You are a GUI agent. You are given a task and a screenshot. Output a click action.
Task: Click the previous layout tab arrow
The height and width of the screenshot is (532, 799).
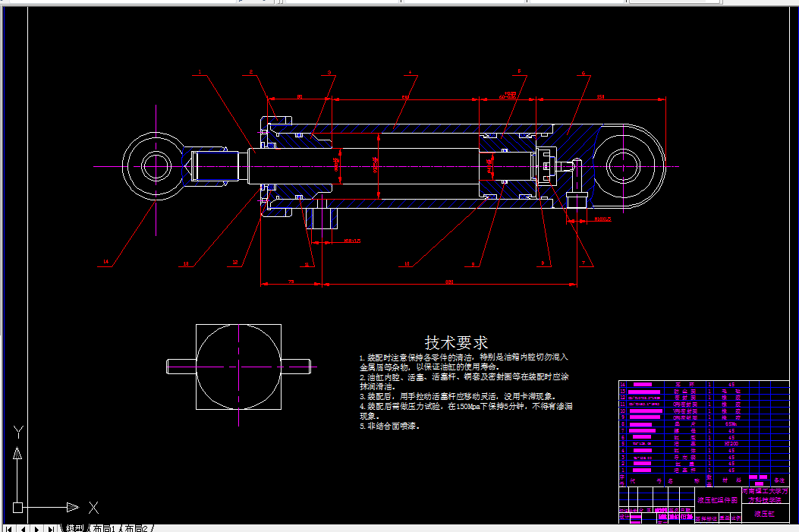tap(23, 528)
